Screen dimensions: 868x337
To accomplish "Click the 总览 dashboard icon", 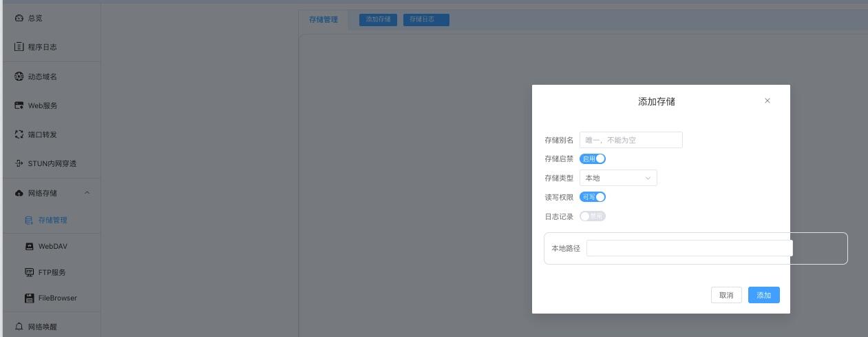I will tap(19, 18).
